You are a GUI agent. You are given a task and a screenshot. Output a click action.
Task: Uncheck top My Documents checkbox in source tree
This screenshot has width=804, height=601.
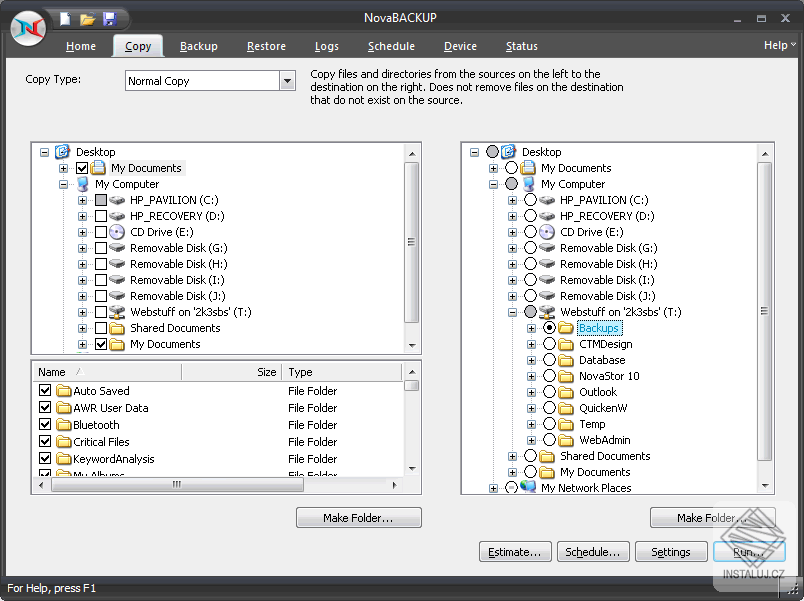[82, 168]
